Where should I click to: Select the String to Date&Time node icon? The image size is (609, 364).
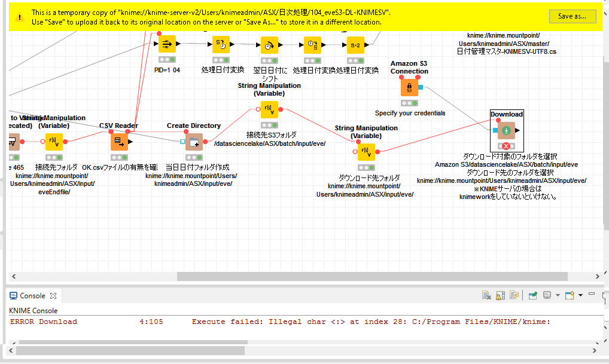(221, 44)
